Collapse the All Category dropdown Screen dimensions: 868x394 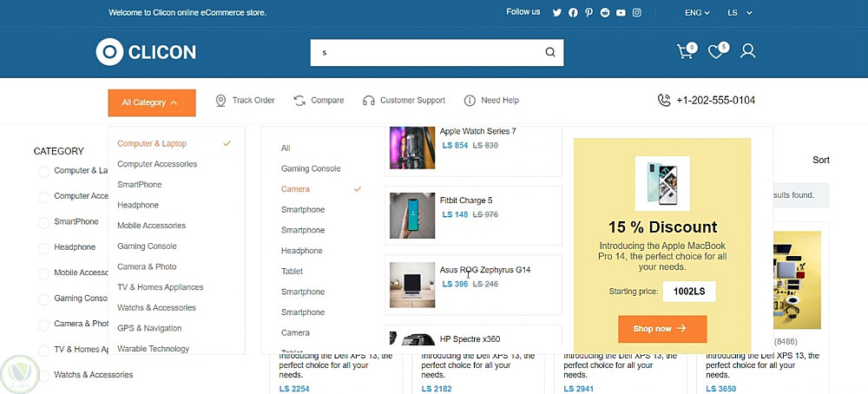pos(152,103)
